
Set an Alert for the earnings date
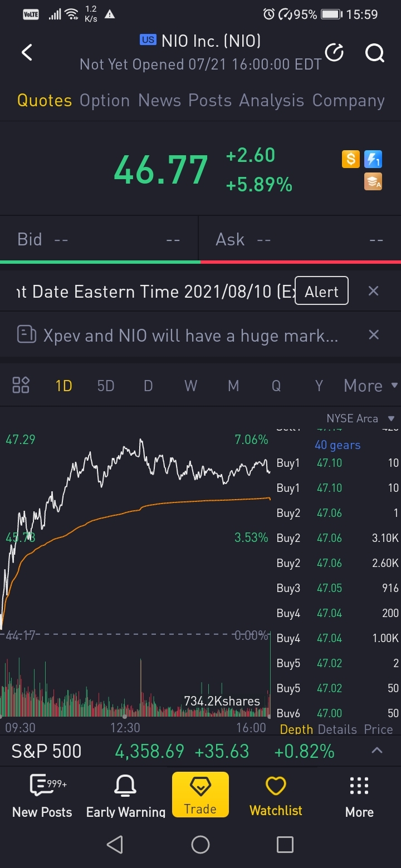[322, 291]
